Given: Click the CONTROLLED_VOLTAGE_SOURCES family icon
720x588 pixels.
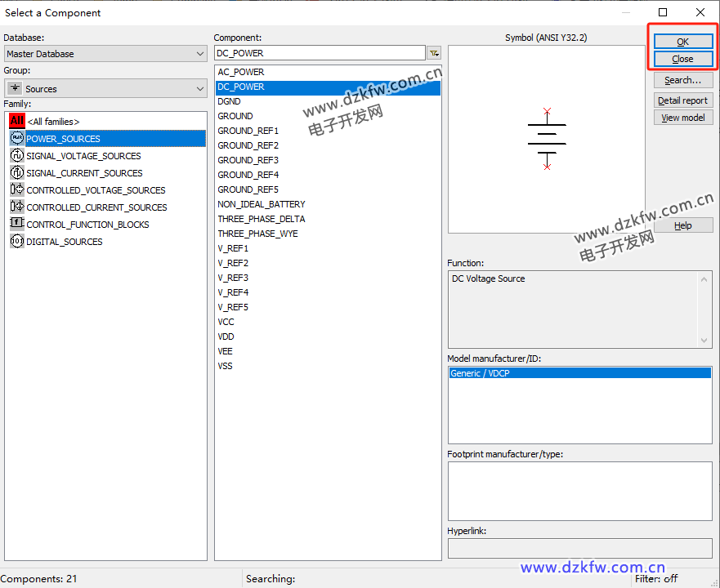Looking at the screenshot, I should 16,189.
